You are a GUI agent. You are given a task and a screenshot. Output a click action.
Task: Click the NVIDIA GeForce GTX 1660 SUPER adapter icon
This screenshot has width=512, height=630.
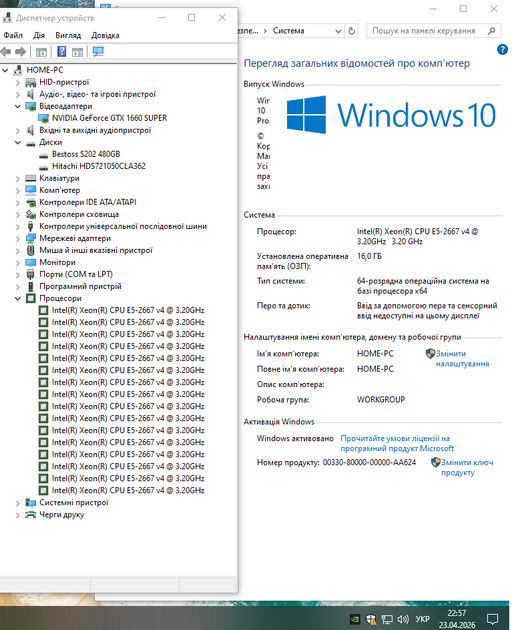point(43,118)
